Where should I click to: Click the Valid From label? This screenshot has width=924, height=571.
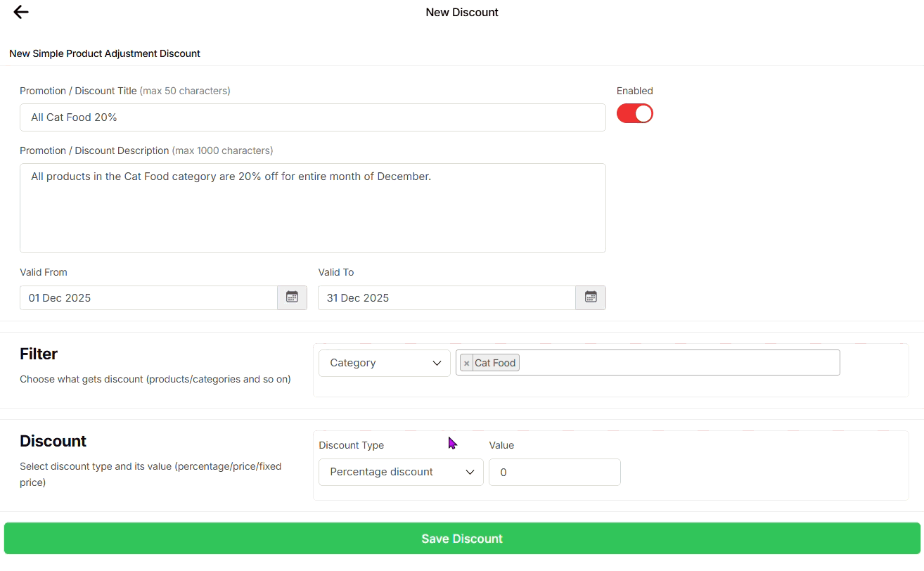tap(44, 272)
